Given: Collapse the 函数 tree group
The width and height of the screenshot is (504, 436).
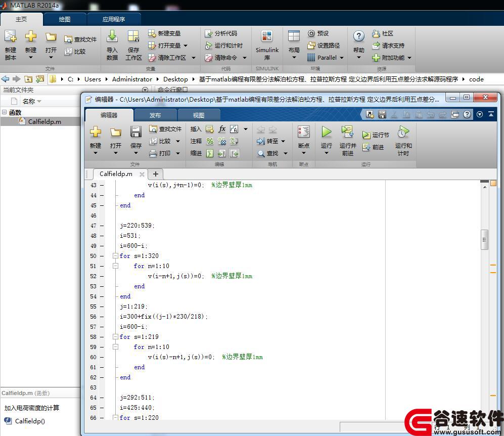Looking at the screenshot, I should coord(5,112).
